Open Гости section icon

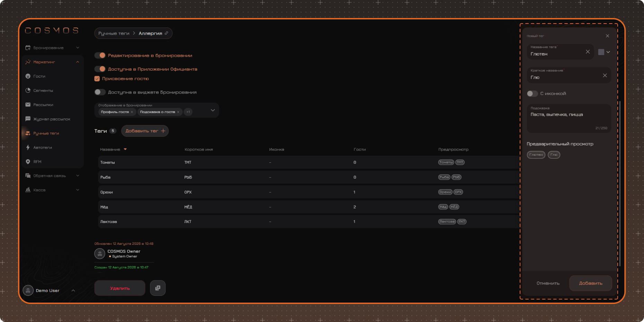tap(28, 76)
